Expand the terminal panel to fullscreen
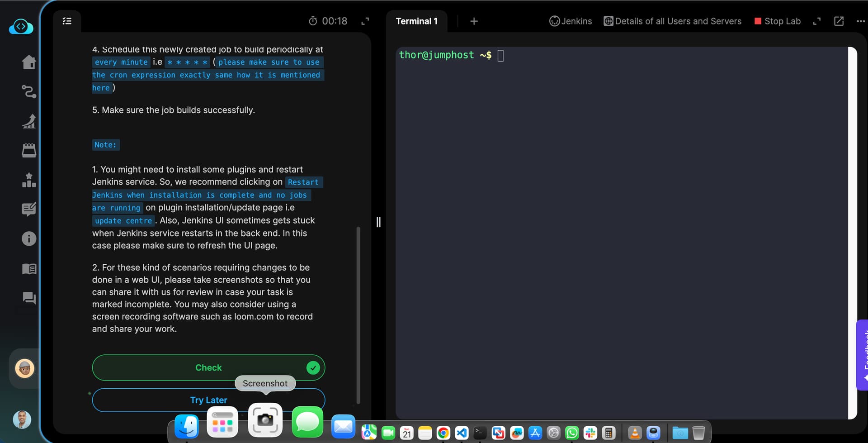The image size is (868, 443). tap(816, 21)
